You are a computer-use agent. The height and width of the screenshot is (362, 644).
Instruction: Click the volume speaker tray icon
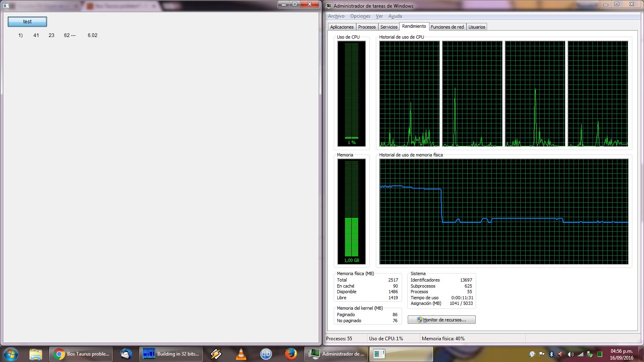[570, 354]
